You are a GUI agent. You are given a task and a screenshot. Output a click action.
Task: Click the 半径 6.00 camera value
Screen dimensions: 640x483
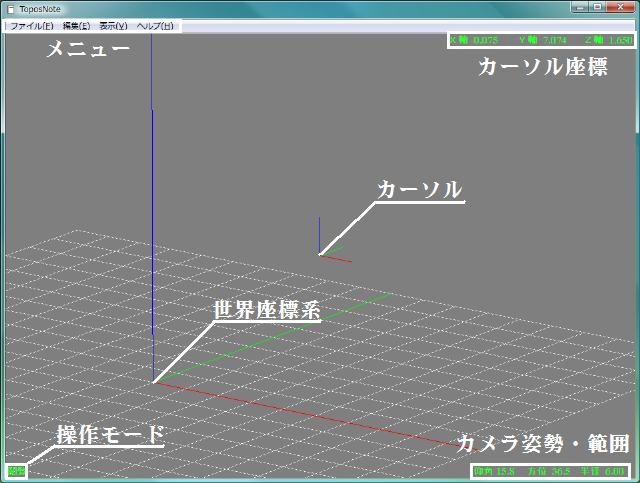(602, 471)
